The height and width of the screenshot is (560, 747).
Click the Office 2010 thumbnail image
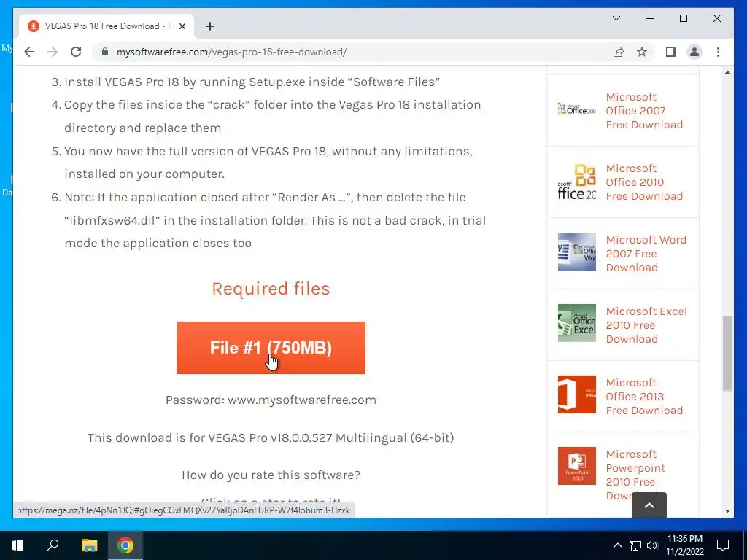click(x=576, y=180)
